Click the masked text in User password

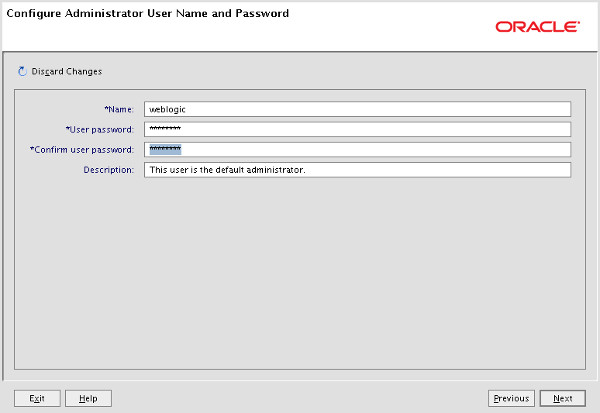[165, 128]
